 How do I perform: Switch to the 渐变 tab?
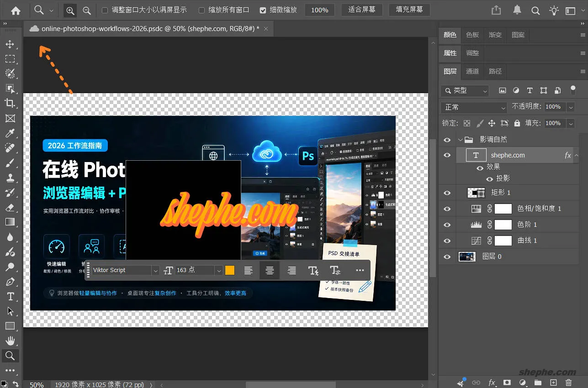495,35
